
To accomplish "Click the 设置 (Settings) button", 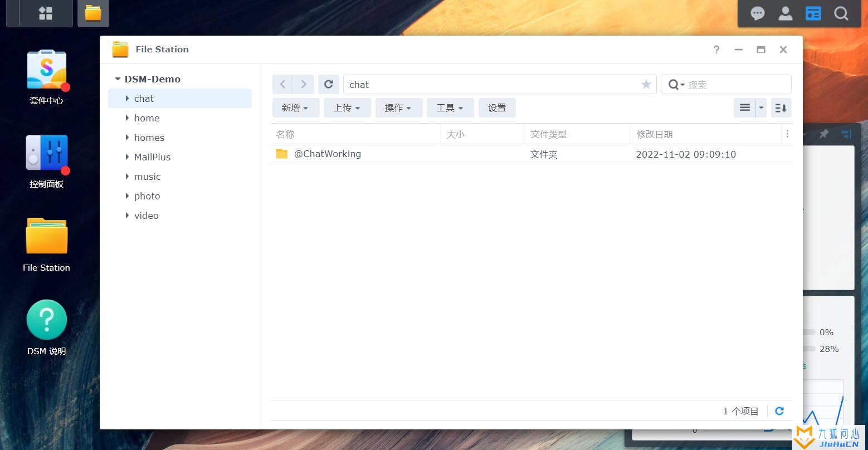I will click(497, 108).
